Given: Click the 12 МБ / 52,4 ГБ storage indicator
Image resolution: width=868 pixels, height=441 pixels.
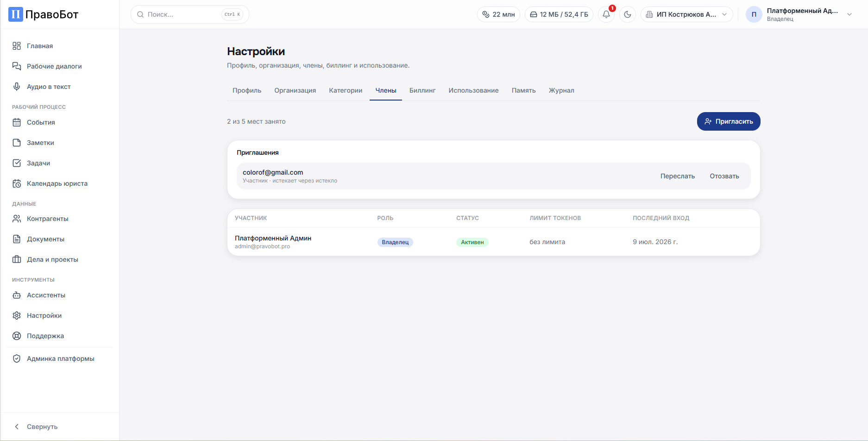Looking at the screenshot, I should click(x=559, y=14).
